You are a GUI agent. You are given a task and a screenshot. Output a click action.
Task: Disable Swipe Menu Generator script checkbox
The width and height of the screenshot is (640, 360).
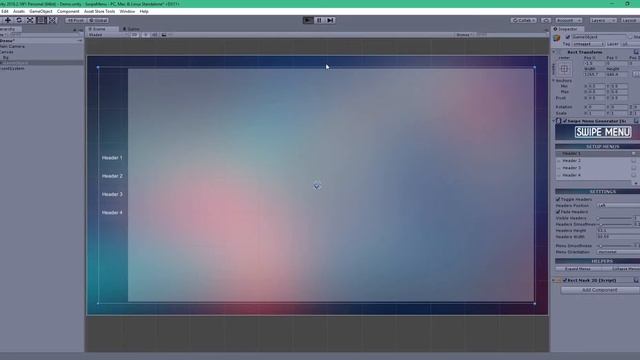click(x=565, y=121)
